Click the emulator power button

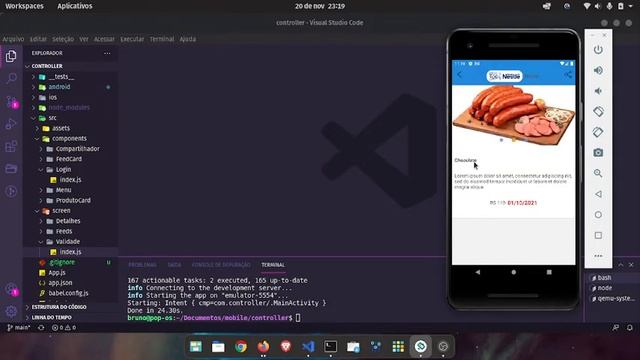(598, 50)
